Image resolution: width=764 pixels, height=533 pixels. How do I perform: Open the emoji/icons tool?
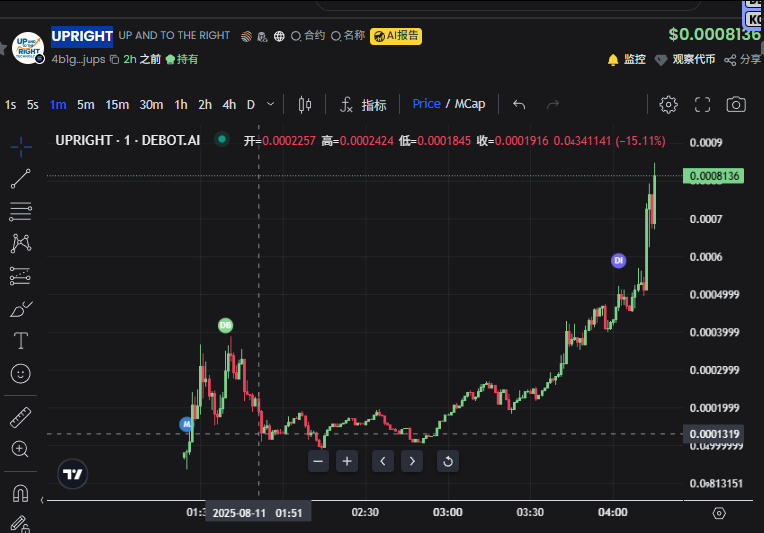coord(20,374)
